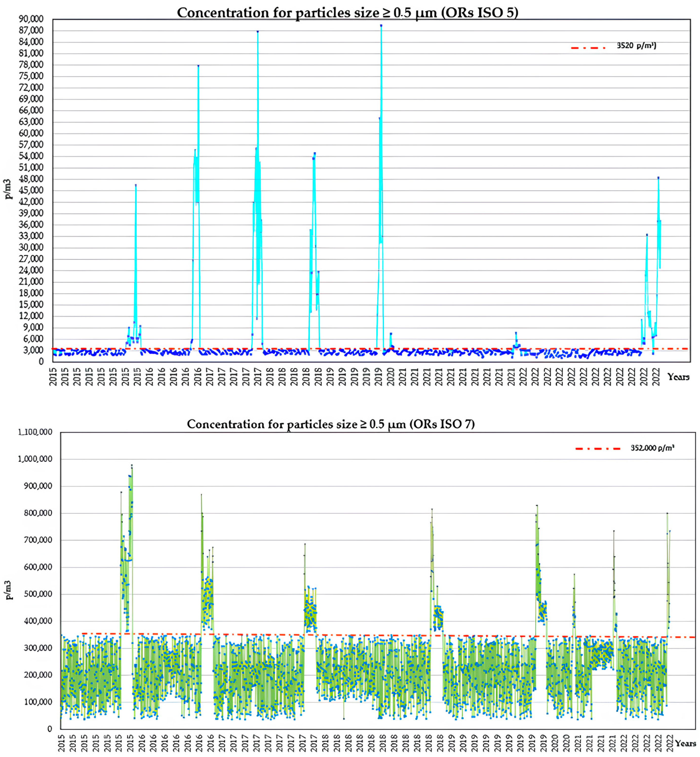
Task: Click red dashed legend line in bottom chart
Action: point(597,449)
